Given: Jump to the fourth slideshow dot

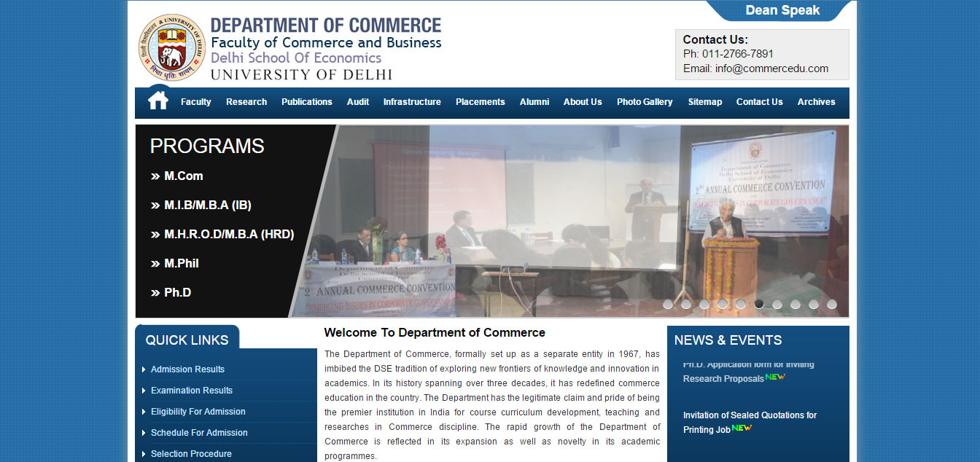Looking at the screenshot, I should click(723, 305).
